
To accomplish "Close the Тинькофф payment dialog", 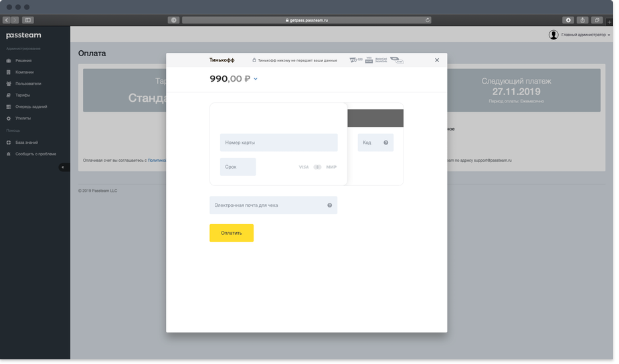I will [x=437, y=60].
